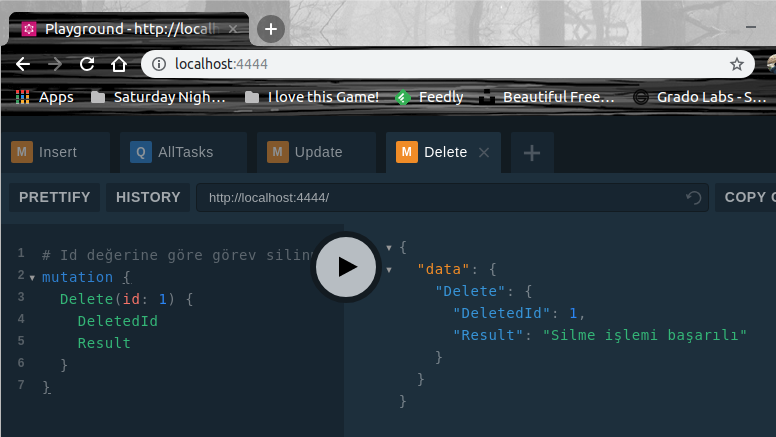This screenshot has height=437, width=776.
Task: Click the reload endpoint icon in URL field
Action: pos(693,198)
